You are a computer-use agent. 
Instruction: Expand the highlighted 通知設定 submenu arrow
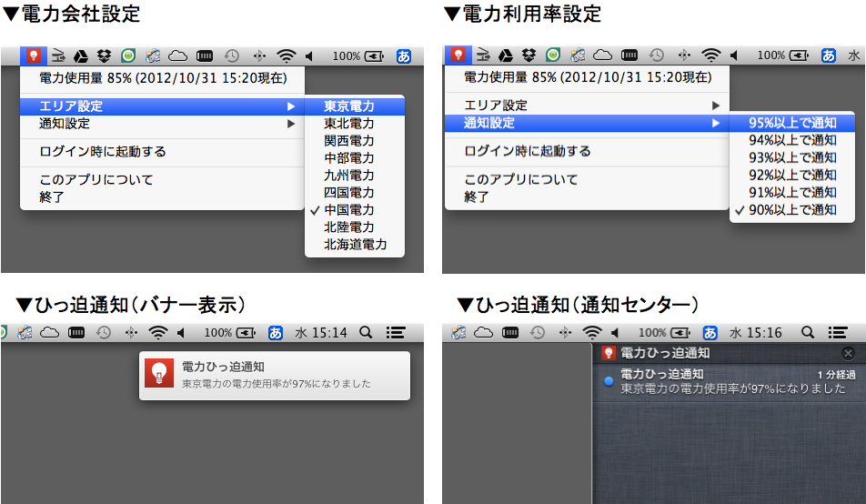point(716,123)
